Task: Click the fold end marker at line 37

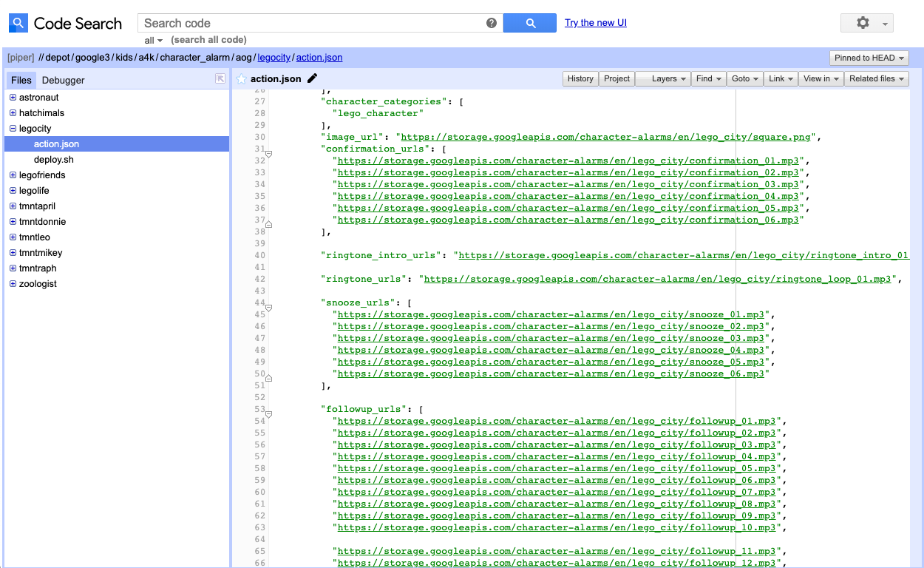Action: point(269,223)
